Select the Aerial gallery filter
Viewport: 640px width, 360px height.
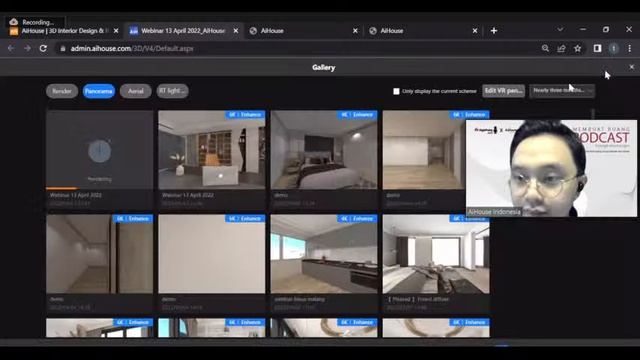tap(136, 91)
